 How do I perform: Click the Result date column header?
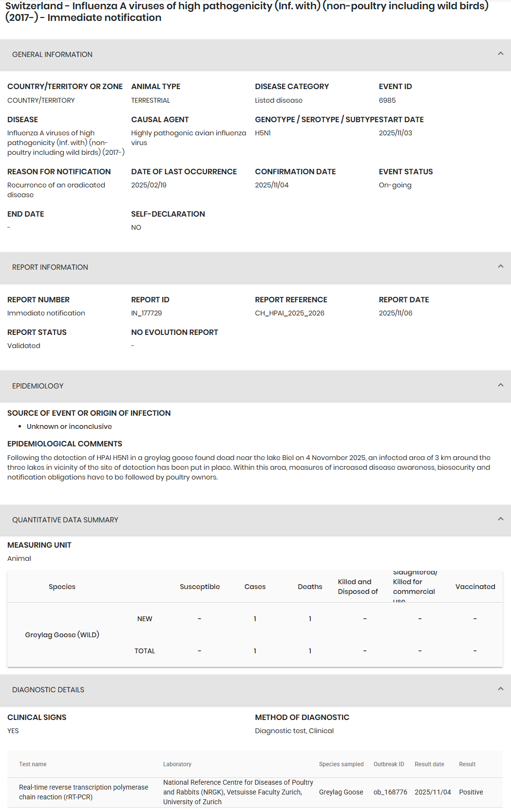(429, 764)
